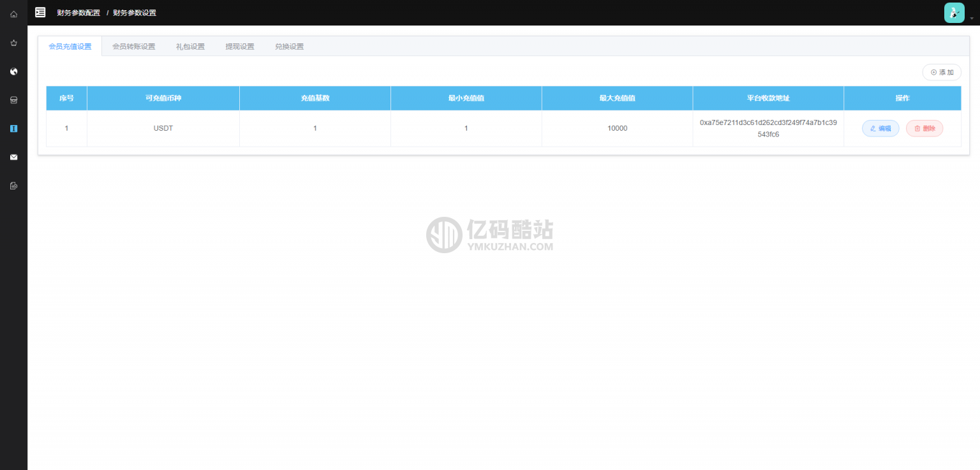Click the 财务参数配置 breadcrumb

(x=78, y=13)
